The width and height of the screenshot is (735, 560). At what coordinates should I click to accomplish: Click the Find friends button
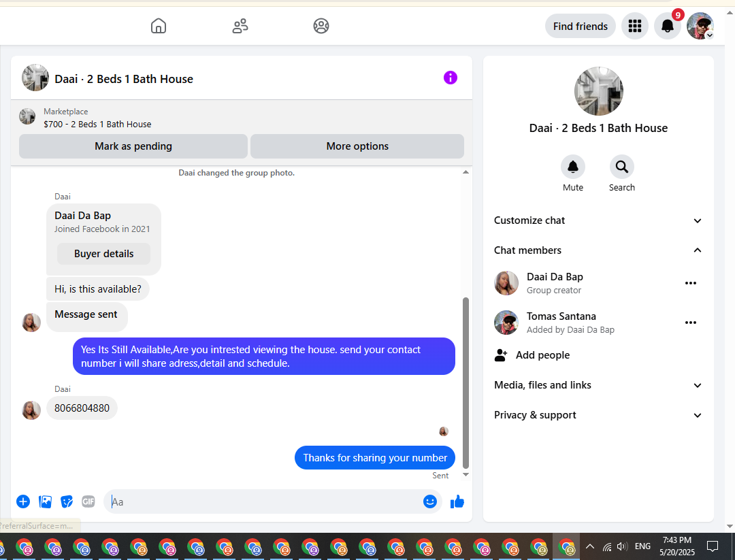pyautogui.click(x=581, y=27)
